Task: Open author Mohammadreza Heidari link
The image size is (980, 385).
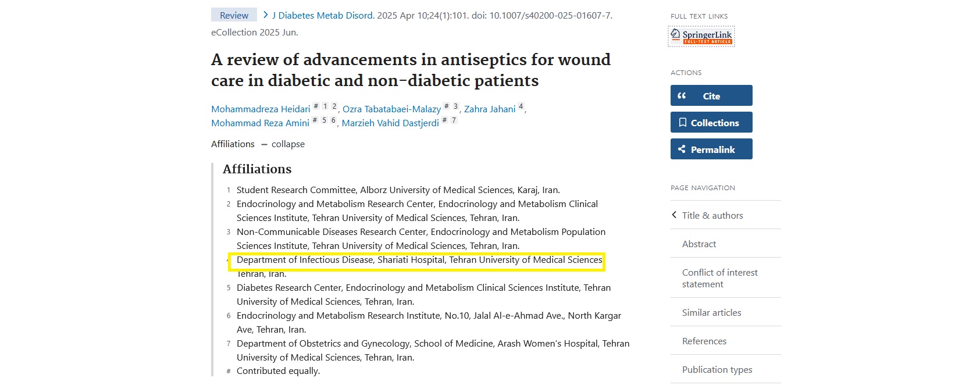Action: (261, 109)
